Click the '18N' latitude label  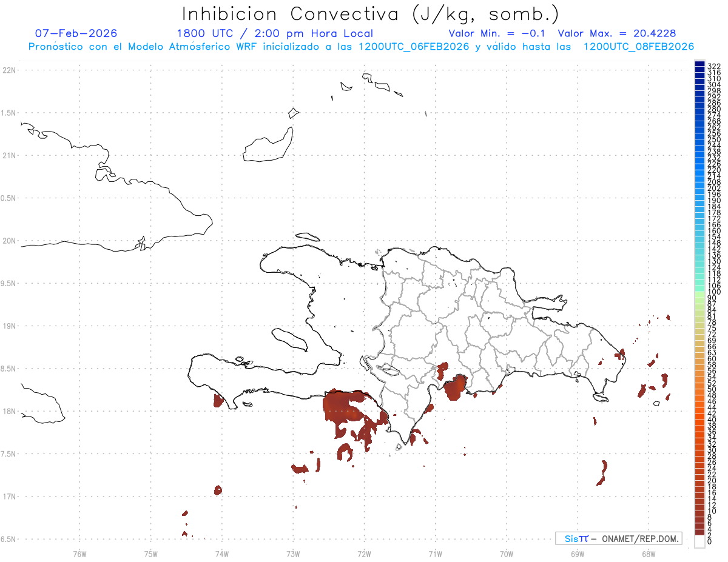pos(8,411)
